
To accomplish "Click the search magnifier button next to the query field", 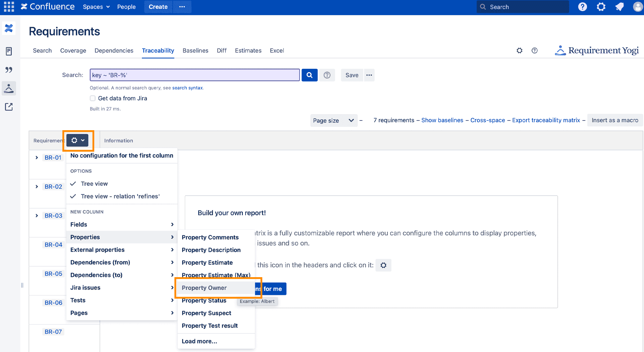I will point(309,75).
